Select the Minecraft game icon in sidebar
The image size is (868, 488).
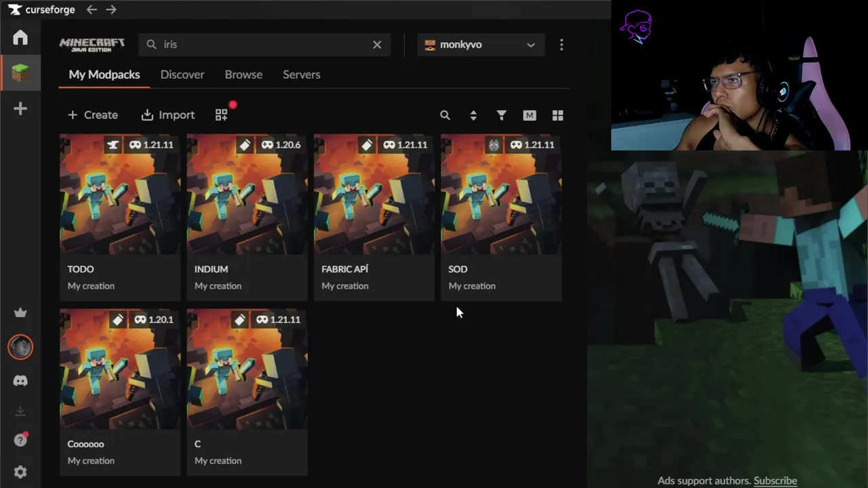(20, 73)
